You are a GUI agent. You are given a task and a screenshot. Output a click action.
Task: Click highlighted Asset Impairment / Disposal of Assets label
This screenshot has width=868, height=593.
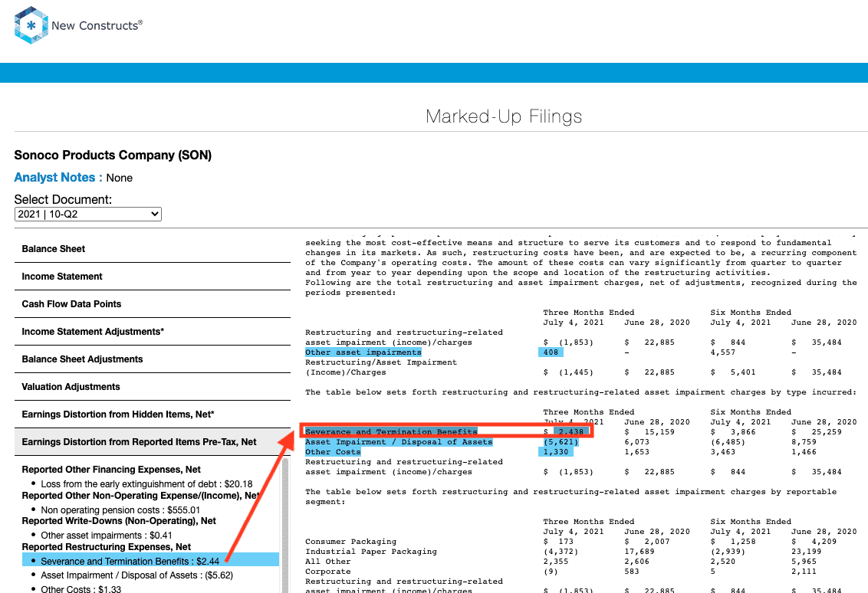(x=399, y=442)
